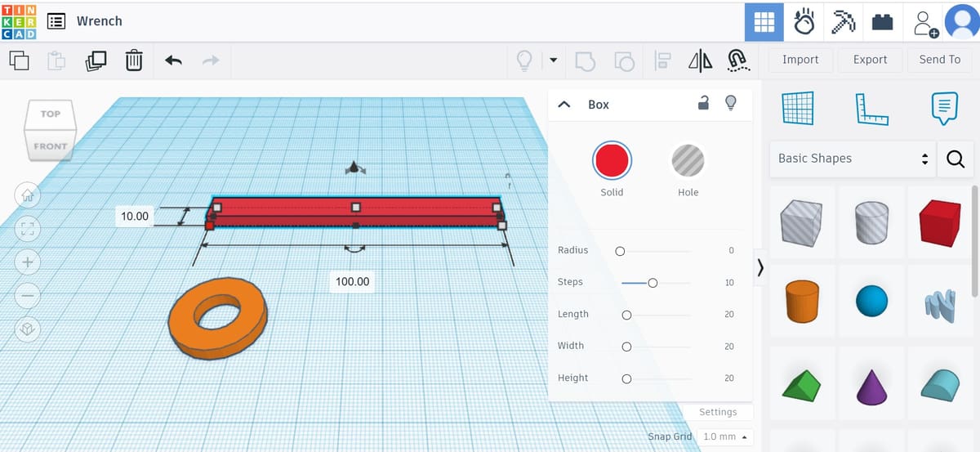Choose the red Solid color swatch
Viewport: 980px width, 452px height.
(x=611, y=160)
